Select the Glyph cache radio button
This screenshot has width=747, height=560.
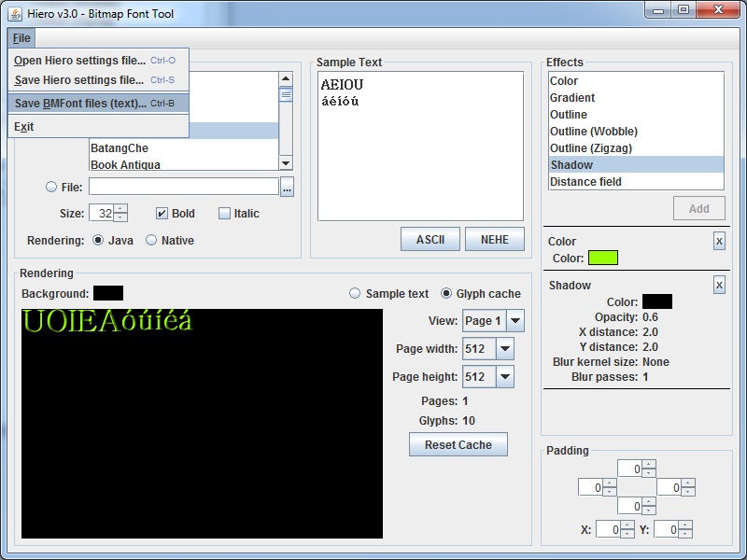tap(446, 293)
